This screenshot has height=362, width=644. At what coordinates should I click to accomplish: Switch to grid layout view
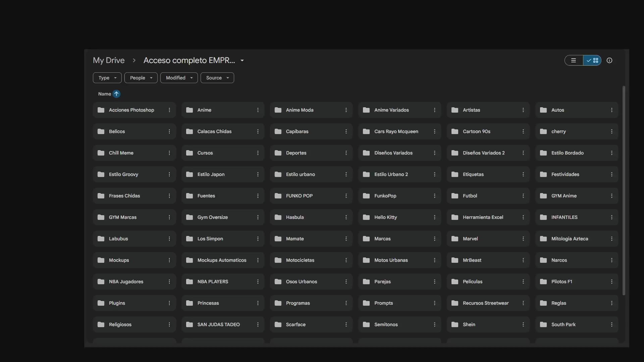(x=592, y=60)
